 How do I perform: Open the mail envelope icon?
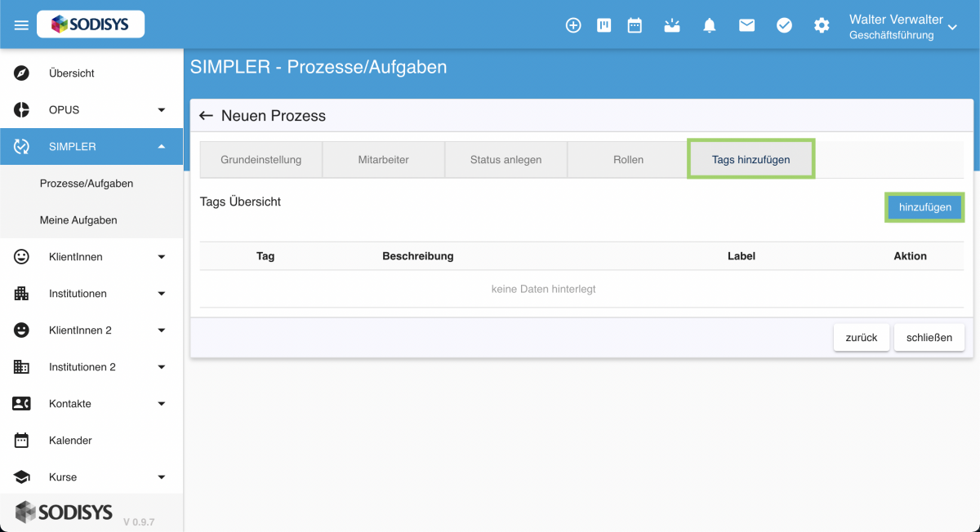(746, 25)
